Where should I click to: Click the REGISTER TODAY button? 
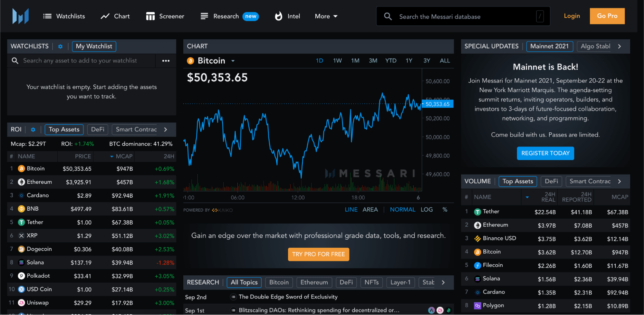click(x=545, y=153)
